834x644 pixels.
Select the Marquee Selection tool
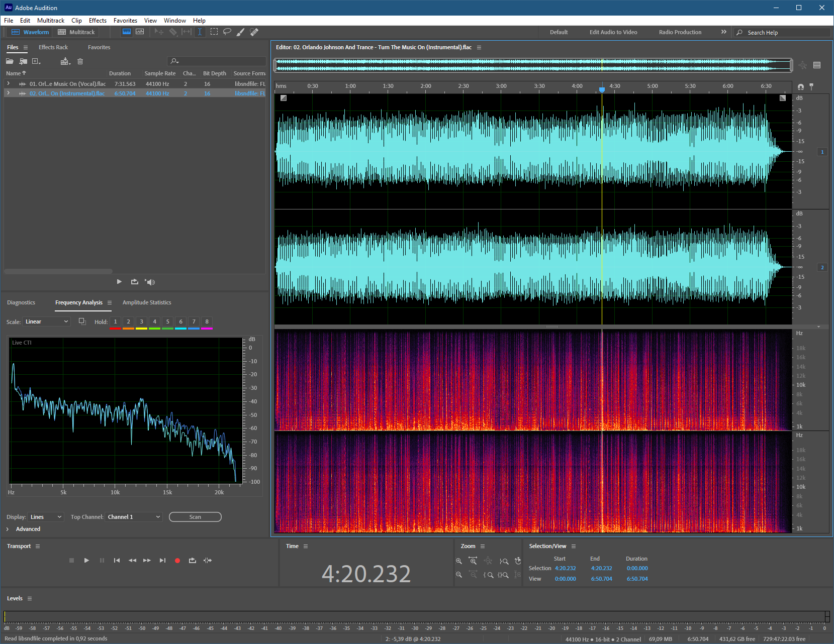click(x=214, y=32)
